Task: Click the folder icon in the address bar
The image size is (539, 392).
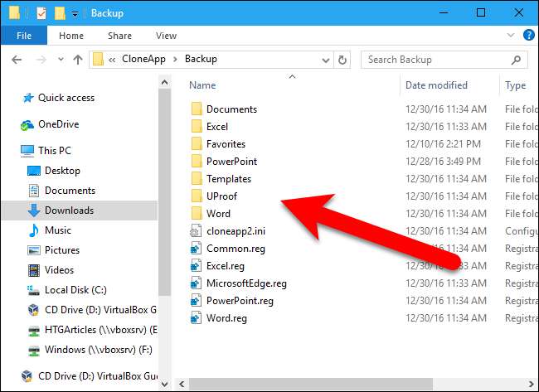Action: click(99, 60)
